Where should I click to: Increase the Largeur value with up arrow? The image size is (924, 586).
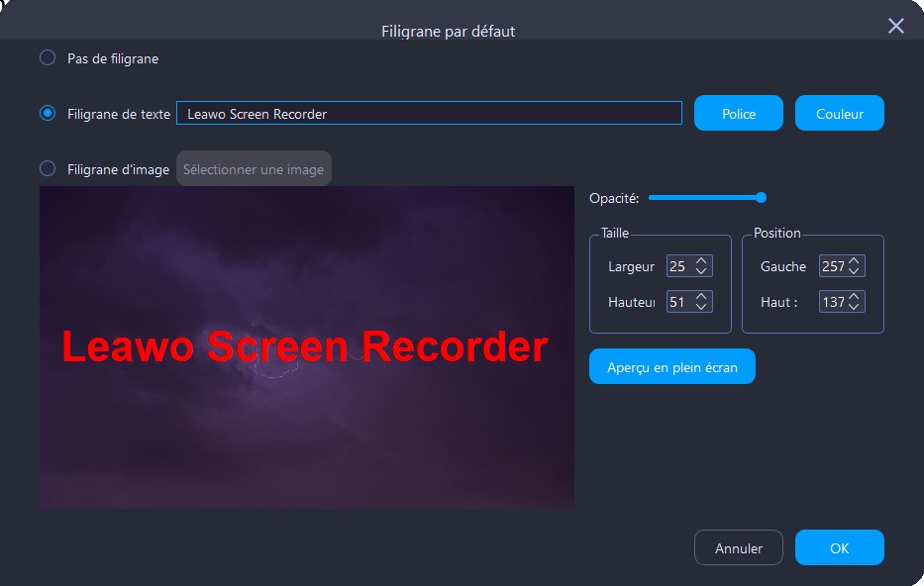pyautogui.click(x=700, y=260)
